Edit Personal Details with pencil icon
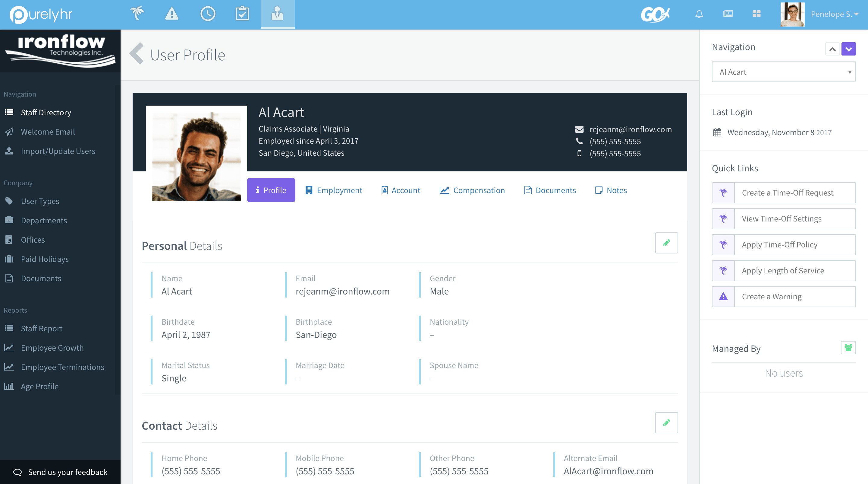 666,243
